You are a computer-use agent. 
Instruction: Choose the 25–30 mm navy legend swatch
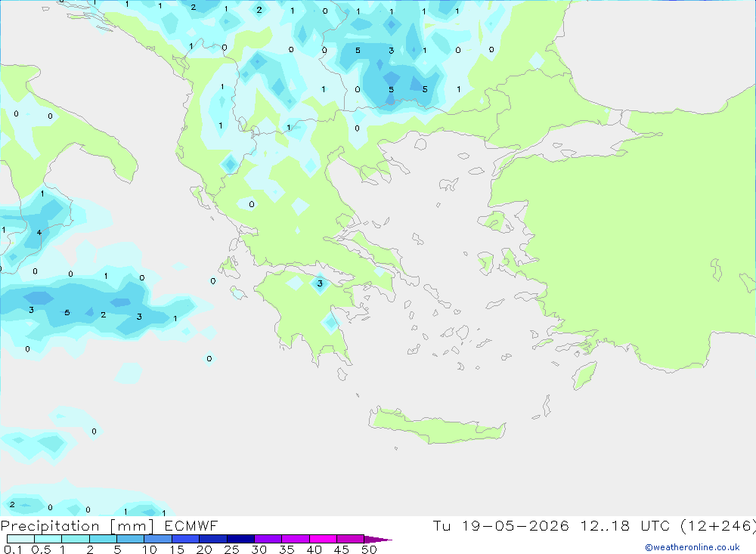pyautogui.click(x=240, y=539)
